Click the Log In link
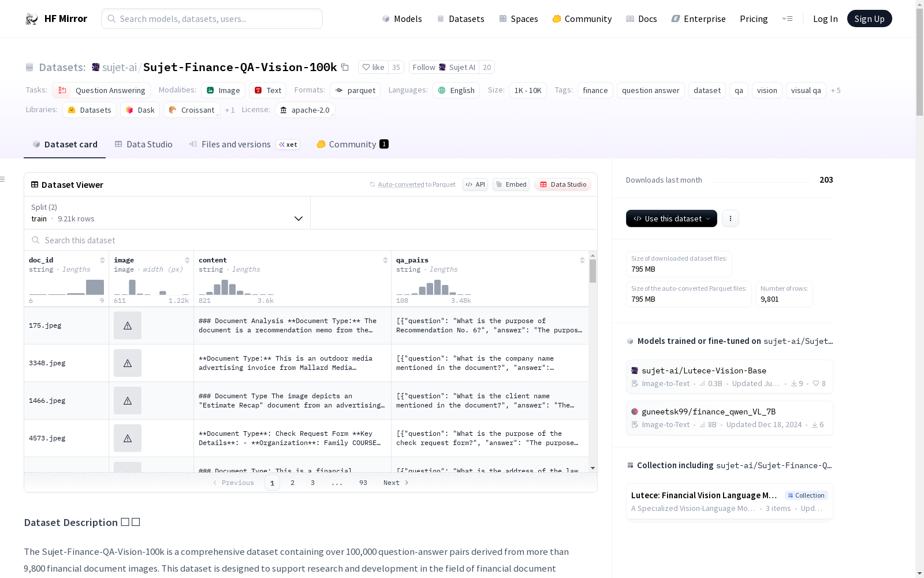The image size is (924, 578). tap(825, 18)
